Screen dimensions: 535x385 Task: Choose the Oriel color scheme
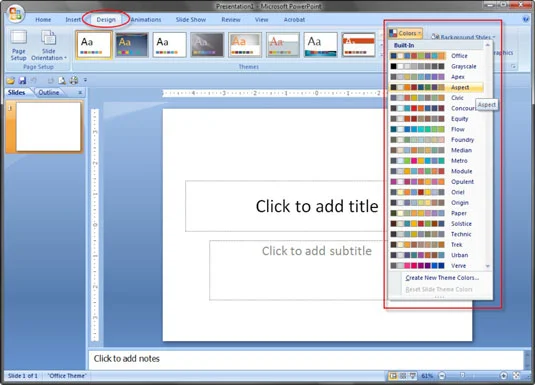436,192
